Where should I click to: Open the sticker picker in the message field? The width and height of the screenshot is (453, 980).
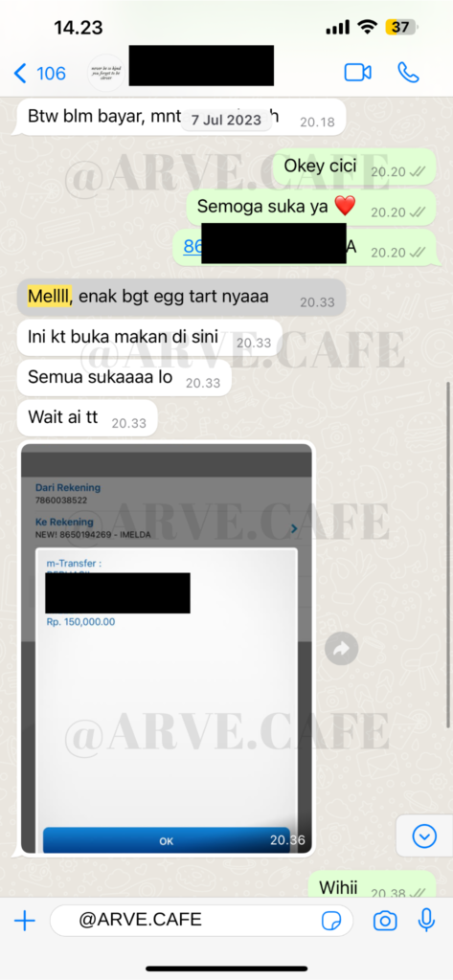[x=331, y=921]
